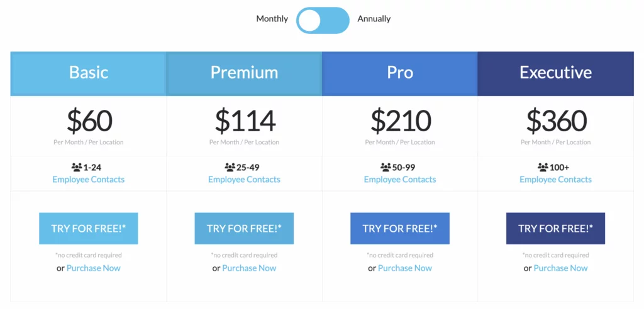644x309 pixels.
Task: Click Employee Contacts link in Basic column
Action: click(89, 180)
